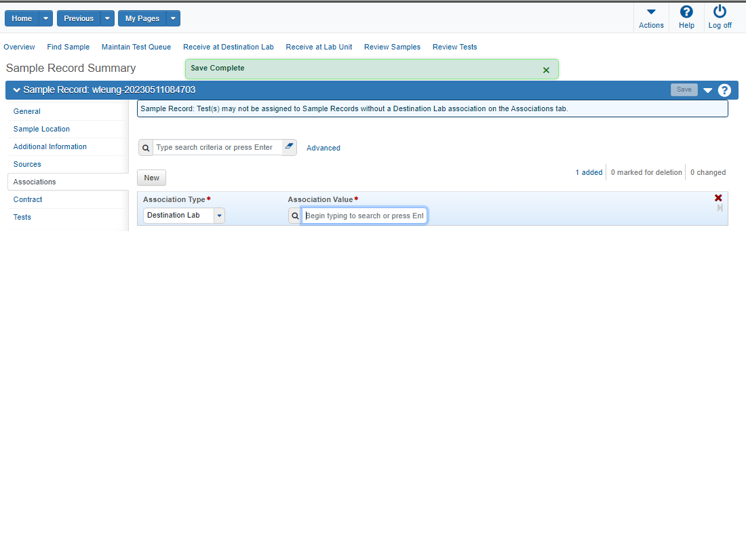Expand the Home button dropdown arrow

(45, 18)
